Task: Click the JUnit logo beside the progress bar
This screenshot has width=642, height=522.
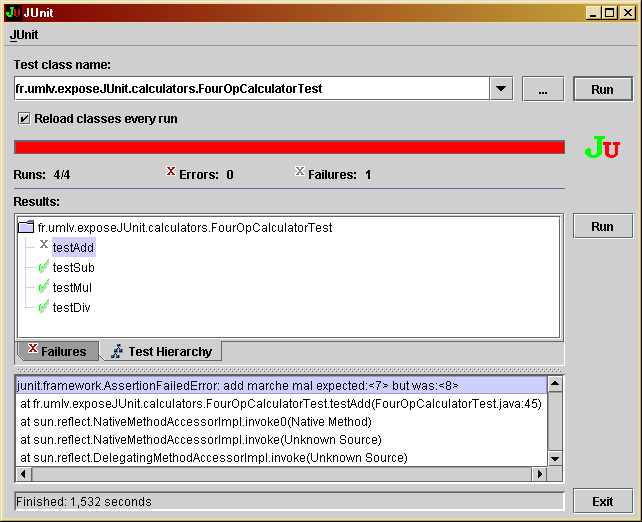Action: click(602, 148)
